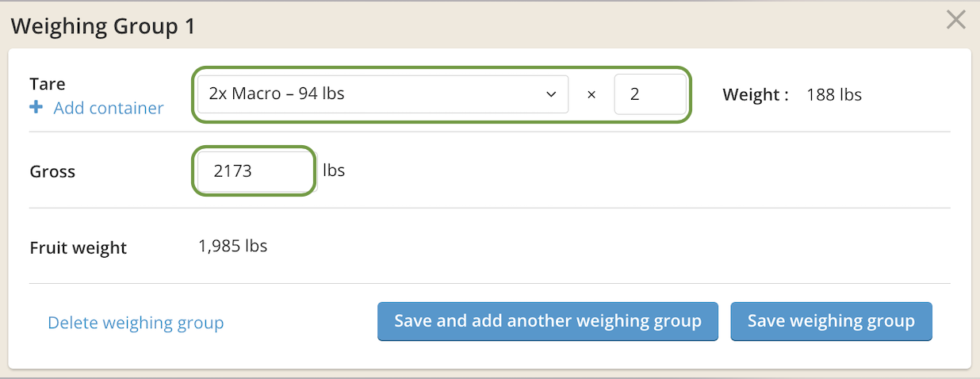
Task: Click the plus icon beside Add container
Action: coord(36,108)
